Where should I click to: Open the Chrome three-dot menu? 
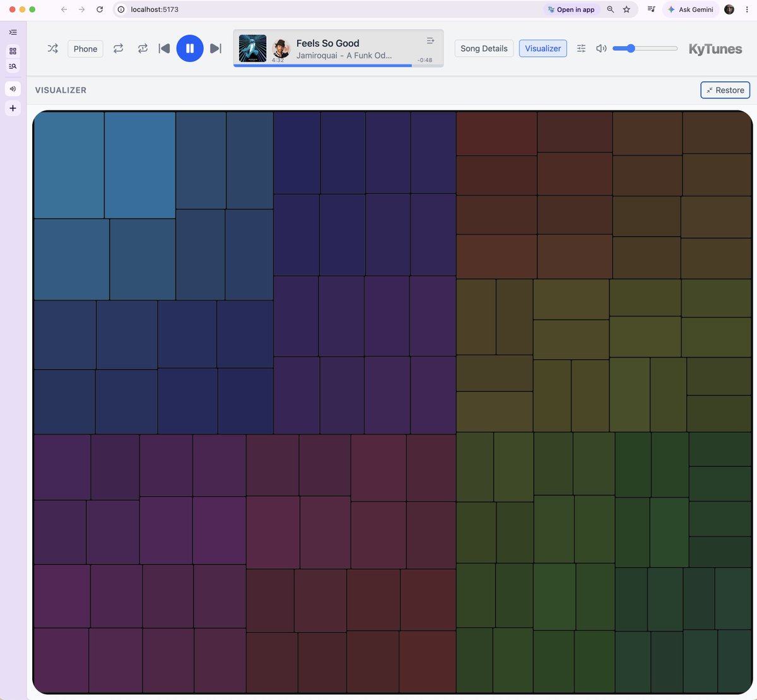click(747, 9)
